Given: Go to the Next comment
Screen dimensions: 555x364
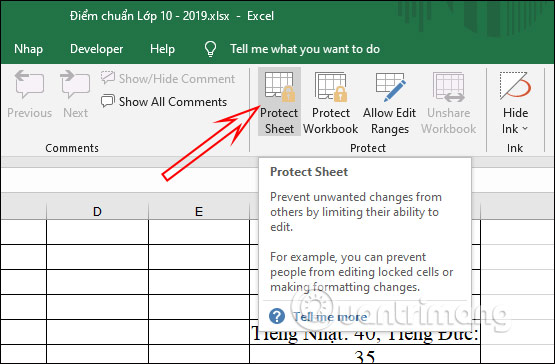Looking at the screenshot, I should pyautogui.click(x=75, y=94).
